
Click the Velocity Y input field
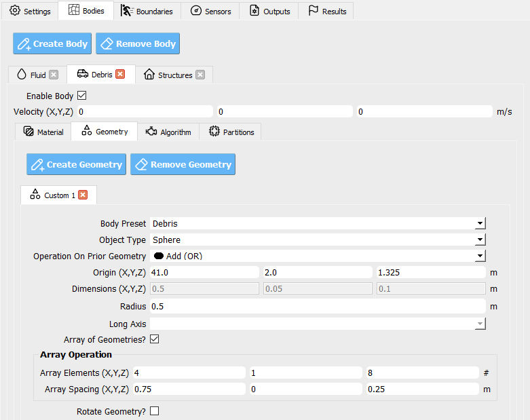click(x=285, y=111)
